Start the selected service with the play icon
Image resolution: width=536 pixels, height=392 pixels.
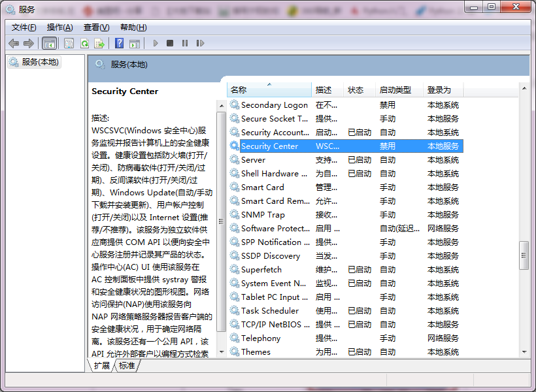pyautogui.click(x=155, y=43)
